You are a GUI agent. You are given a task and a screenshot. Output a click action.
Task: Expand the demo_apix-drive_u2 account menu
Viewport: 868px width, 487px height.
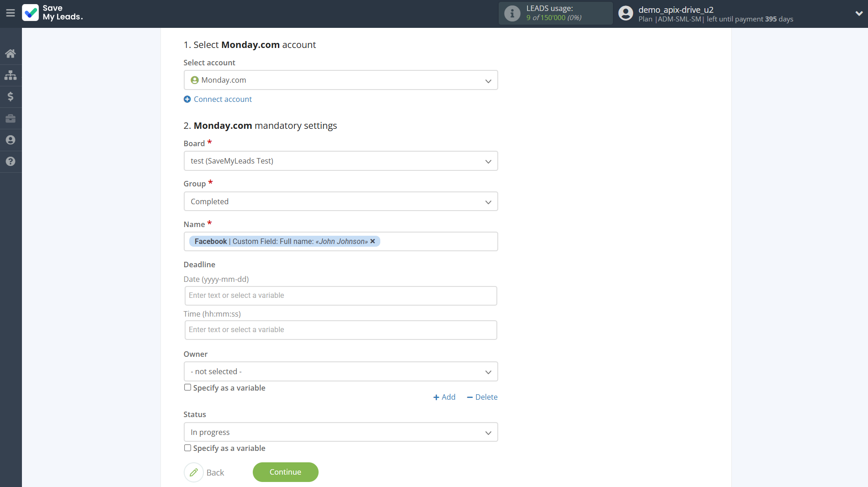pos(858,14)
